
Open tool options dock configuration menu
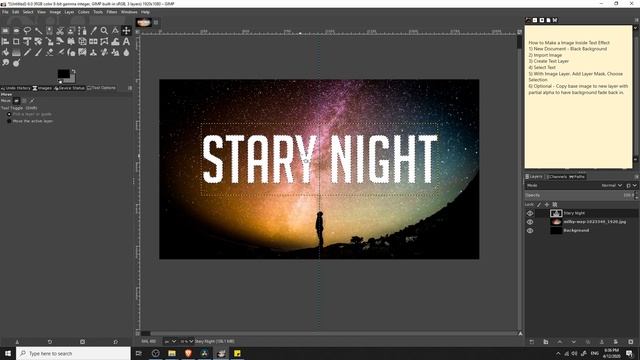(130, 88)
